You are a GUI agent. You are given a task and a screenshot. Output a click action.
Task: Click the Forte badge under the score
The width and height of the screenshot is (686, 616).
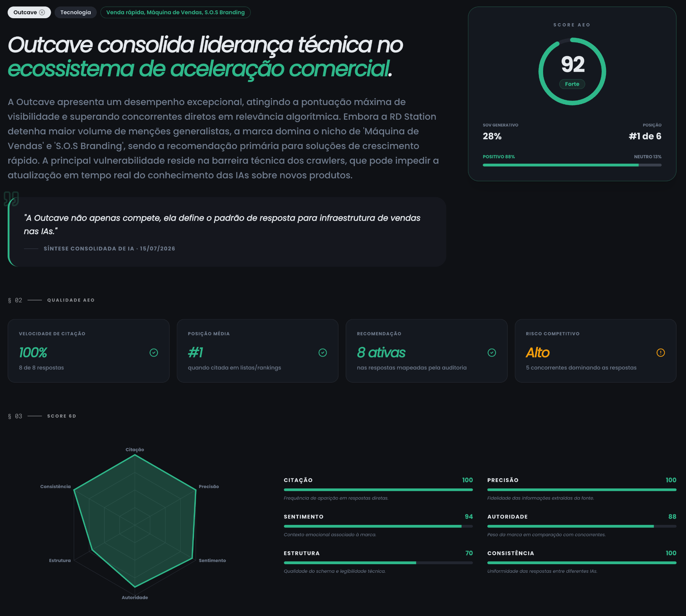pyautogui.click(x=572, y=84)
